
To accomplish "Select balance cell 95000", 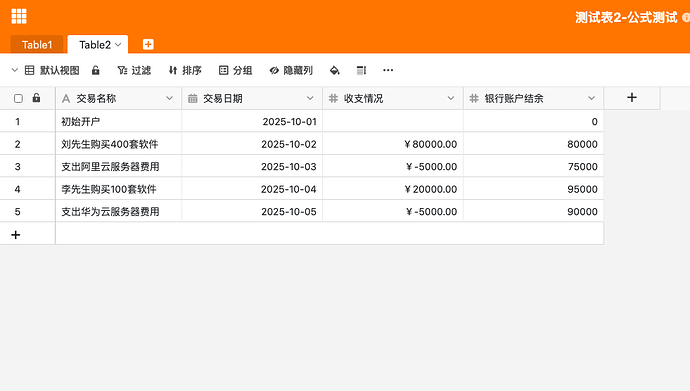I will coord(533,189).
